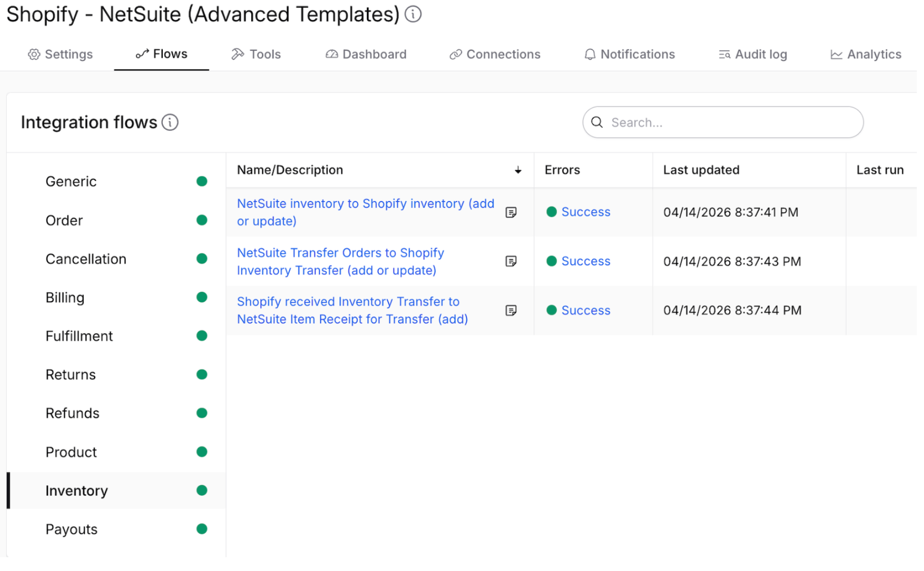The height and width of the screenshot is (571, 924).
Task: Open description note for NetSuite inventory to Shopify inventory
Action: (511, 213)
